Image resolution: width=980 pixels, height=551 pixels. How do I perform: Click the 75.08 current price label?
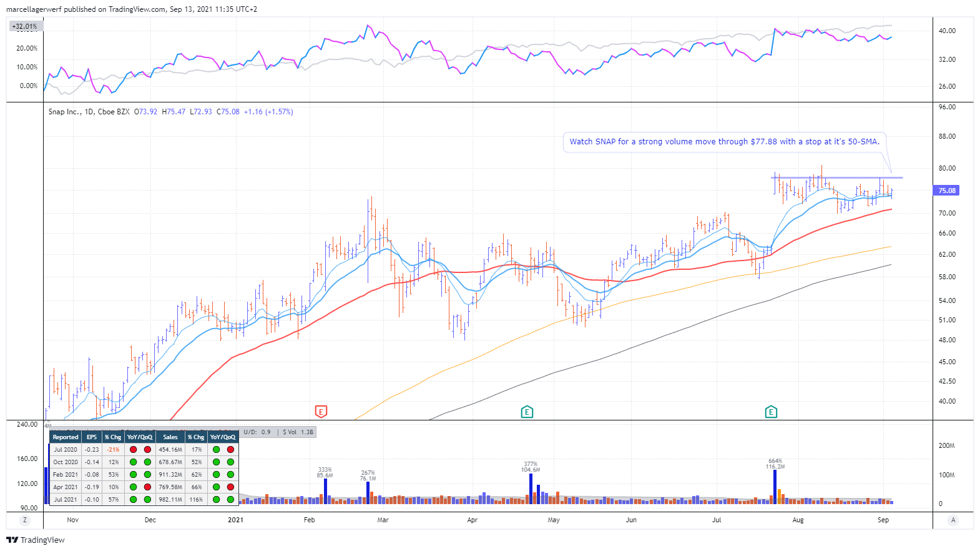[946, 191]
